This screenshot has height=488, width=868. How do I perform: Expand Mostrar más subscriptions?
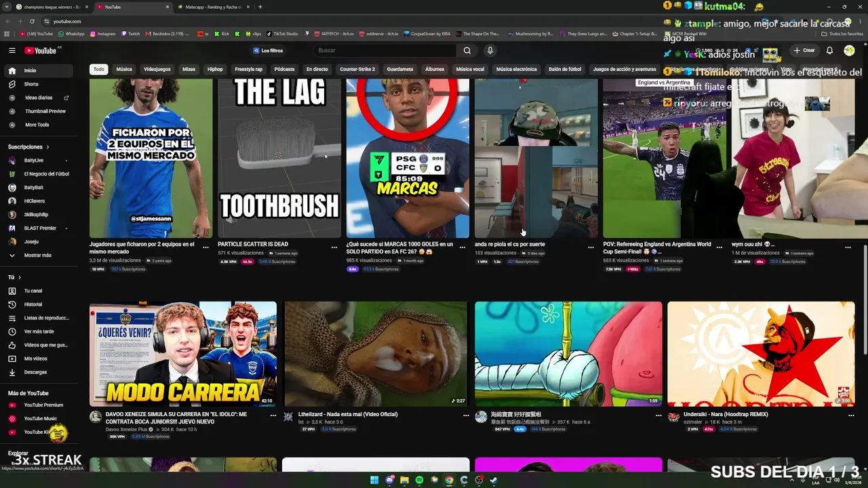click(39, 256)
